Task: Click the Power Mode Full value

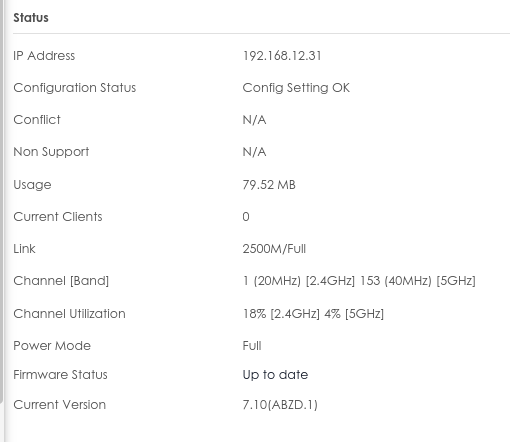Action: [x=252, y=346]
